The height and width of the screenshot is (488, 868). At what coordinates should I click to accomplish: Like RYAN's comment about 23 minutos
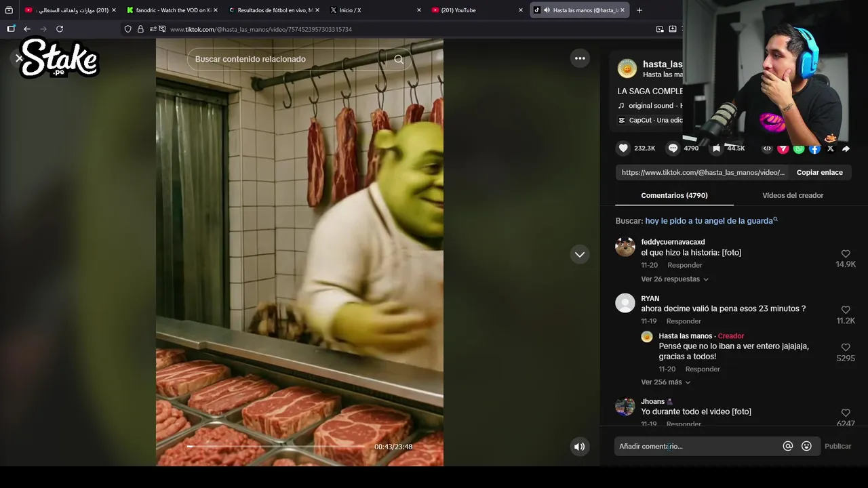846,310
